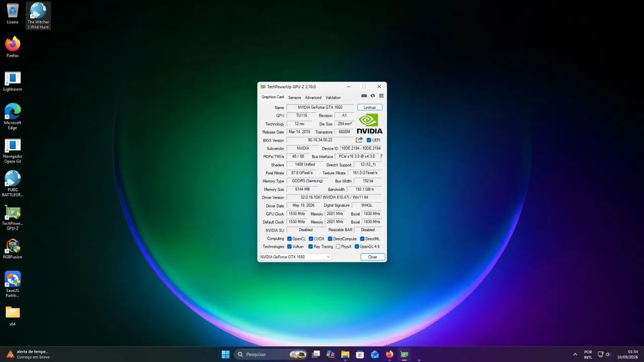Click the GPU field TU116
Image resolution: width=644 pixels, height=362 pixels.
[x=302, y=115]
